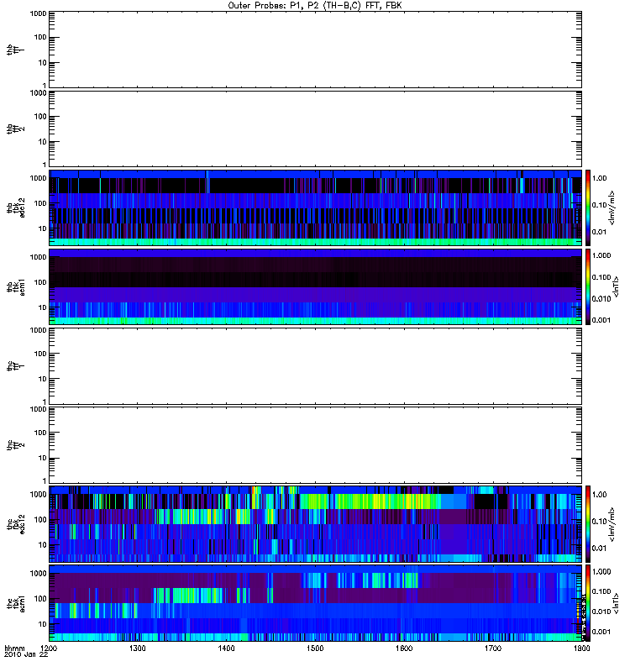Click the "10" y-axis label of thc fff 1
The height and width of the screenshot is (672, 630).
pyautogui.click(x=43, y=379)
